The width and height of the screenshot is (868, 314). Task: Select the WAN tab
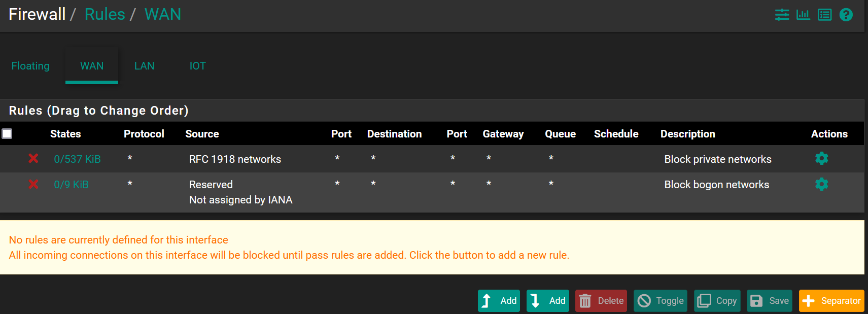[x=92, y=66]
